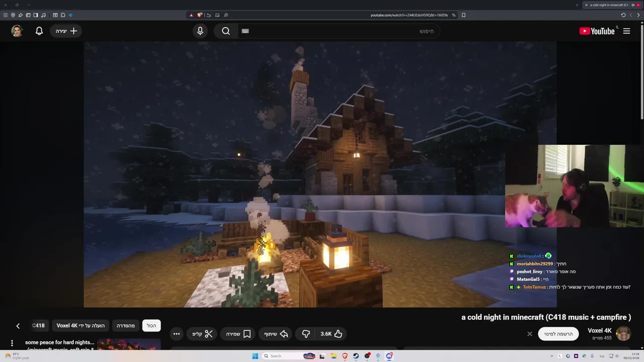Open Steam from taskbar
Image resolution: width=644 pixels, height=362 pixels.
(356, 356)
